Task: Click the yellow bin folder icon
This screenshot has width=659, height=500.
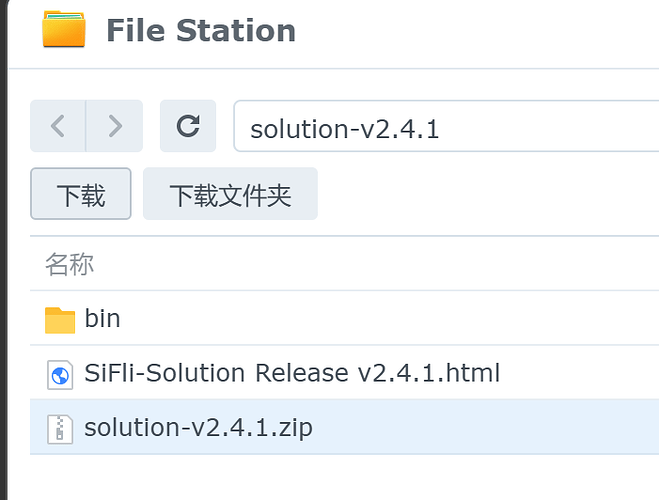Action: coord(60,320)
